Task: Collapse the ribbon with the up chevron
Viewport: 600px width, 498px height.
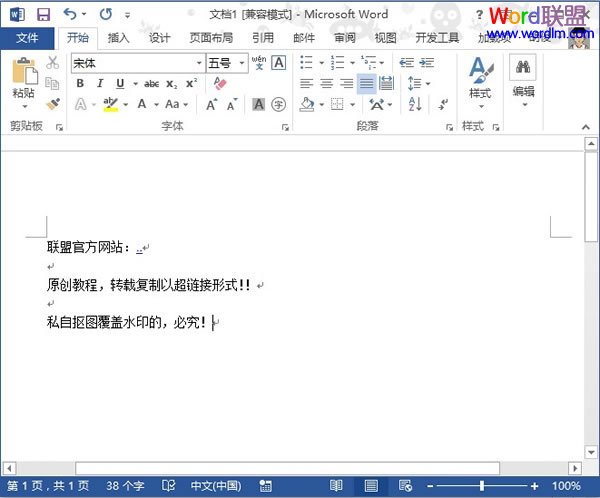Action: pyautogui.click(x=586, y=127)
